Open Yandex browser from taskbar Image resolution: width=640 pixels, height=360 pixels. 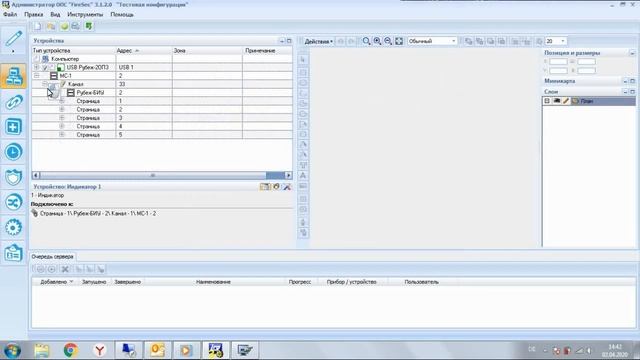click(100, 350)
